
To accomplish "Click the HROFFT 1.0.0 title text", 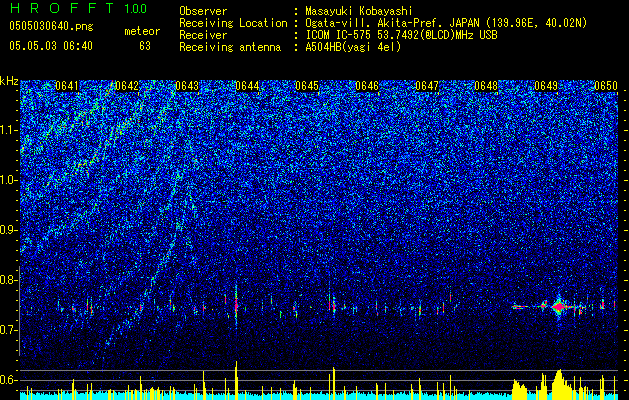I will (79, 8).
